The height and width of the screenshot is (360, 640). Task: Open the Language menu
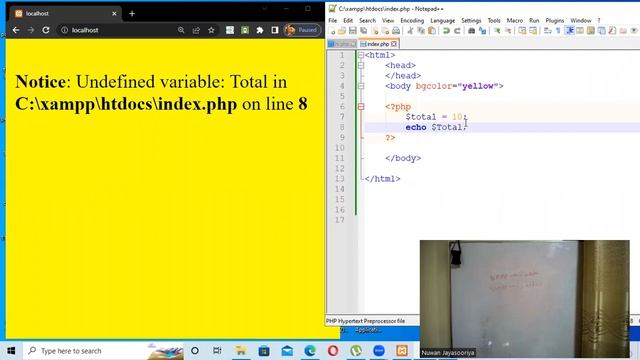442,20
